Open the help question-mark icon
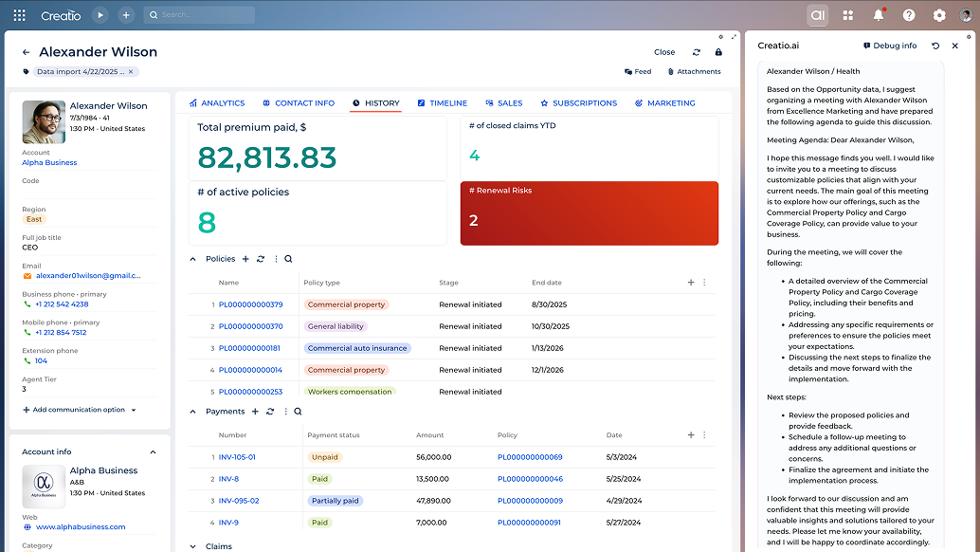Image resolution: width=980 pixels, height=552 pixels. [909, 15]
